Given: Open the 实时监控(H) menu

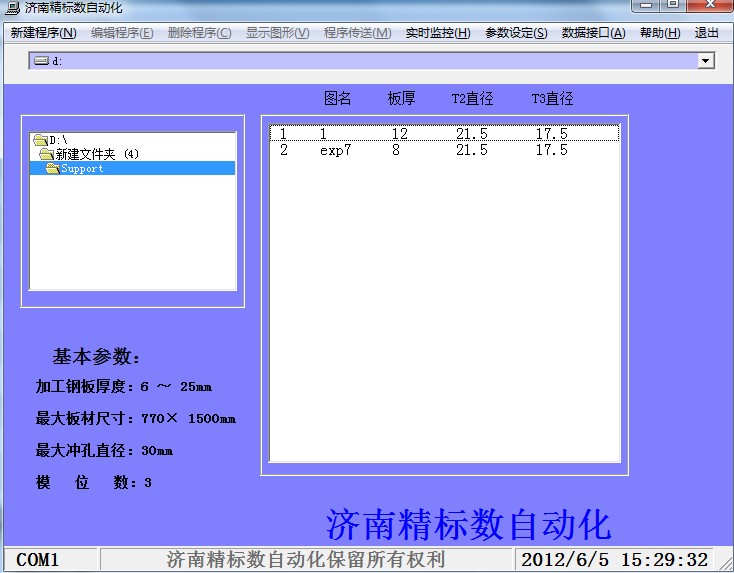Looking at the screenshot, I should tap(437, 33).
